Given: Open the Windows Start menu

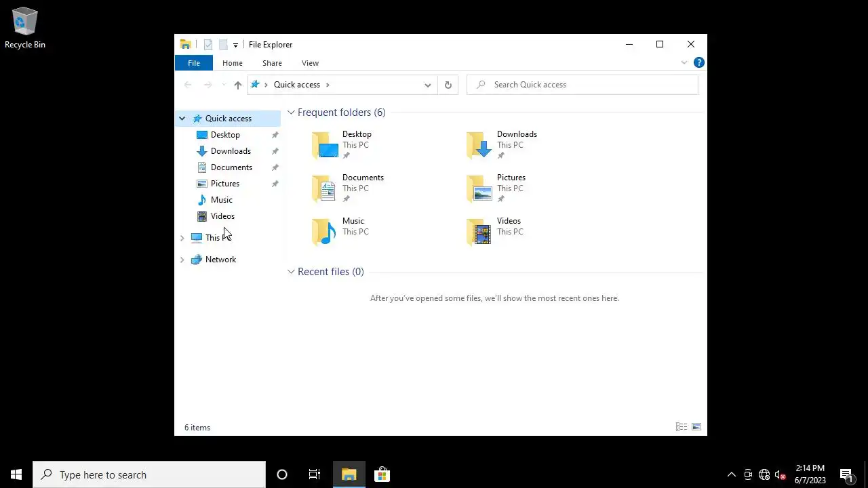Looking at the screenshot, I should [16, 474].
